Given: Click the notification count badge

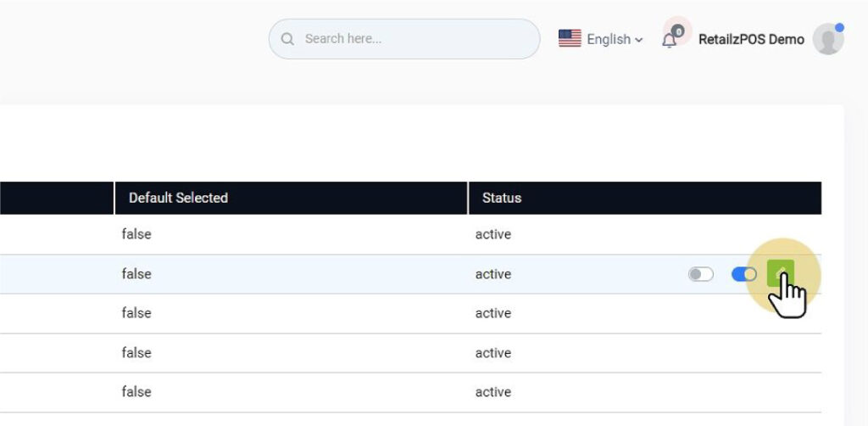Looking at the screenshot, I should pos(678,31).
